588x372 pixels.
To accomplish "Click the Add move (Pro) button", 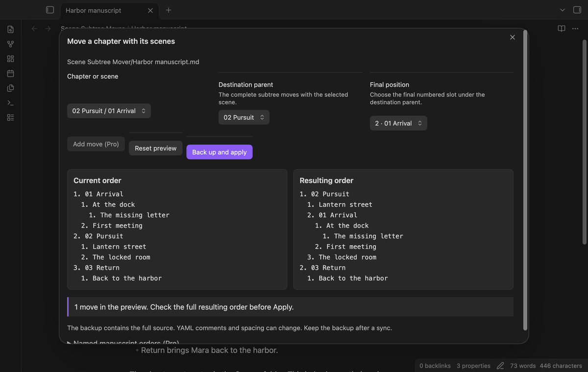I will [96, 144].
